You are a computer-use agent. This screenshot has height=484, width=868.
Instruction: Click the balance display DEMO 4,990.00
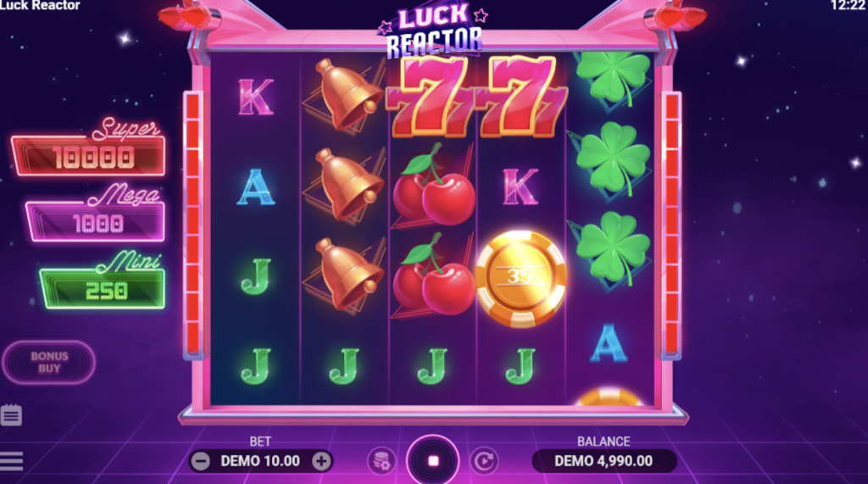point(604,461)
